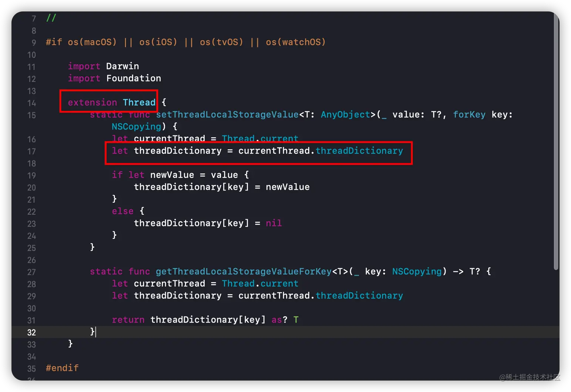571x392 pixels.
Task: Click threadDictionary property after currentThread on line 17
Action: coord(359,151)
